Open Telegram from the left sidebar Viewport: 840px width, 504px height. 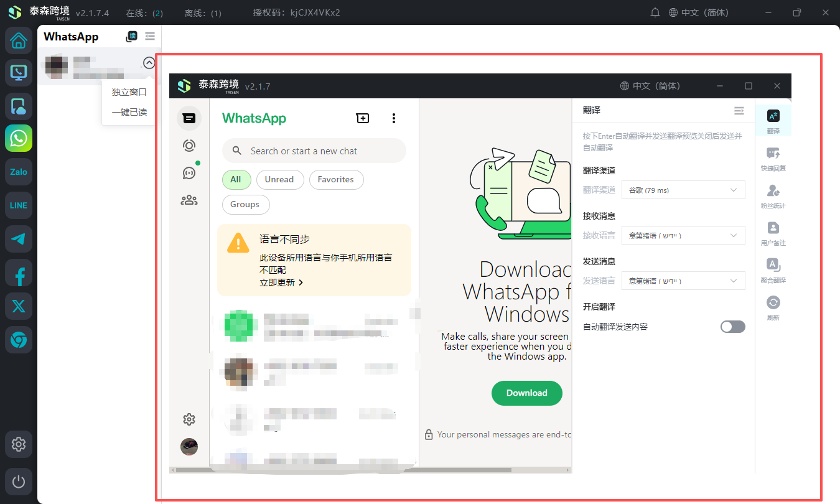click(19, 239)
